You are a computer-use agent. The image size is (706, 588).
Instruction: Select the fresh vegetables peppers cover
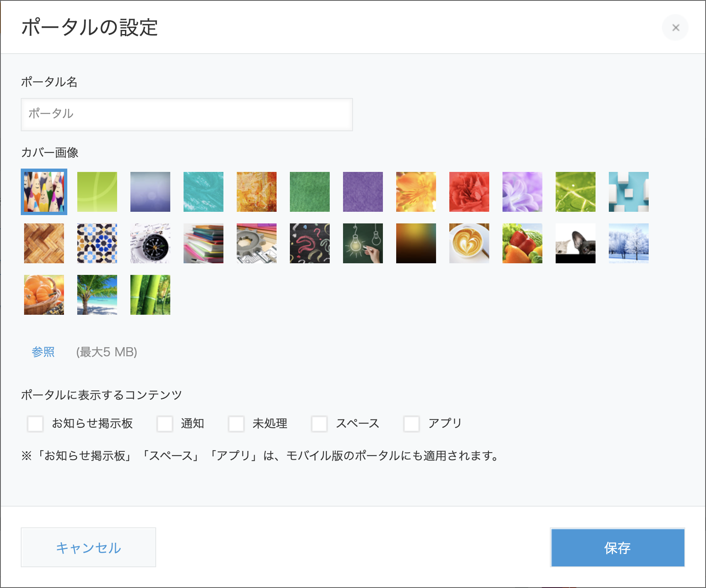pyautogui.click(x=522, y=243)
